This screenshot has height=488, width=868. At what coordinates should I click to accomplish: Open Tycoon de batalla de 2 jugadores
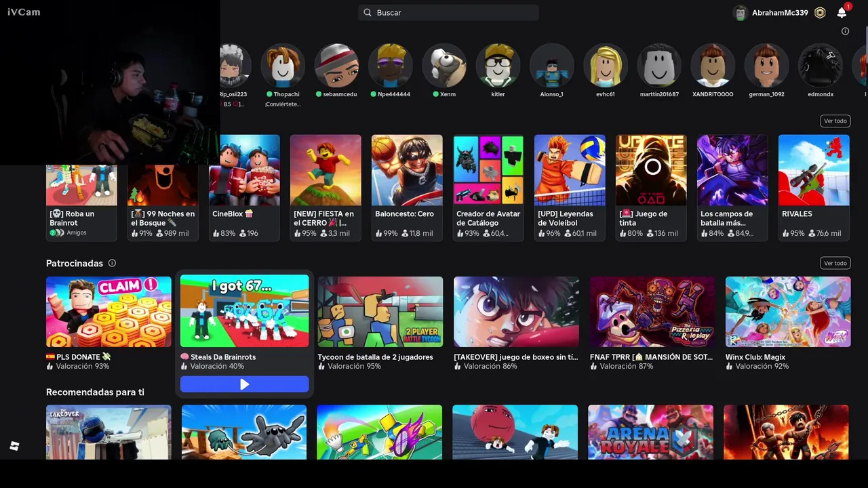[x=380, y=312]
